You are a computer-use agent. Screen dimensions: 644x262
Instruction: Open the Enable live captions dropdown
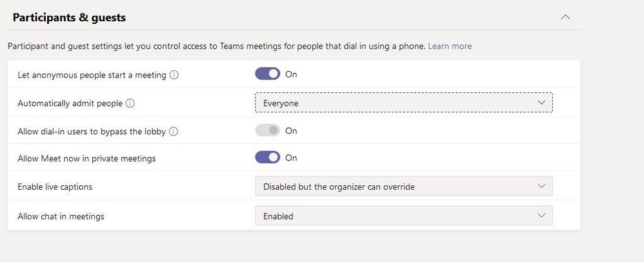(403, 187)
